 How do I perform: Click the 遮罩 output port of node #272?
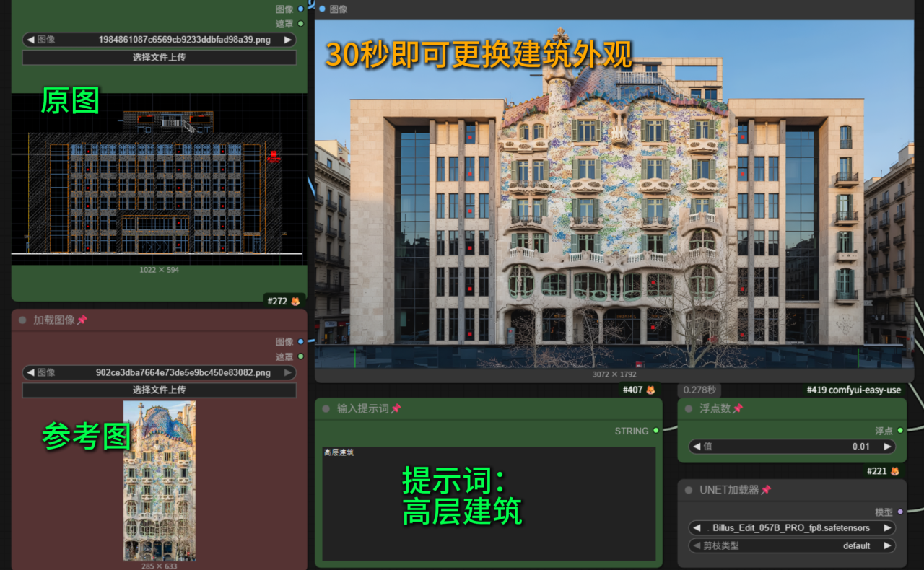pyautogui.click(x=301, y=24)
